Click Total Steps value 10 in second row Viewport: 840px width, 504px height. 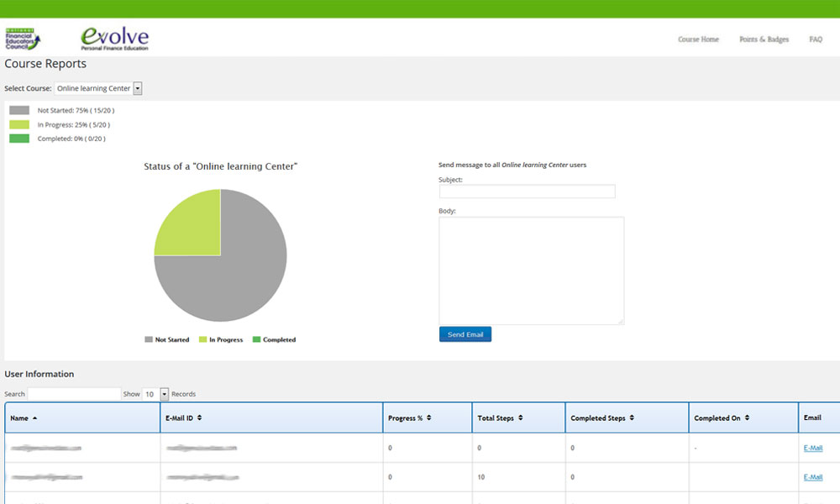tap(481, 476)
